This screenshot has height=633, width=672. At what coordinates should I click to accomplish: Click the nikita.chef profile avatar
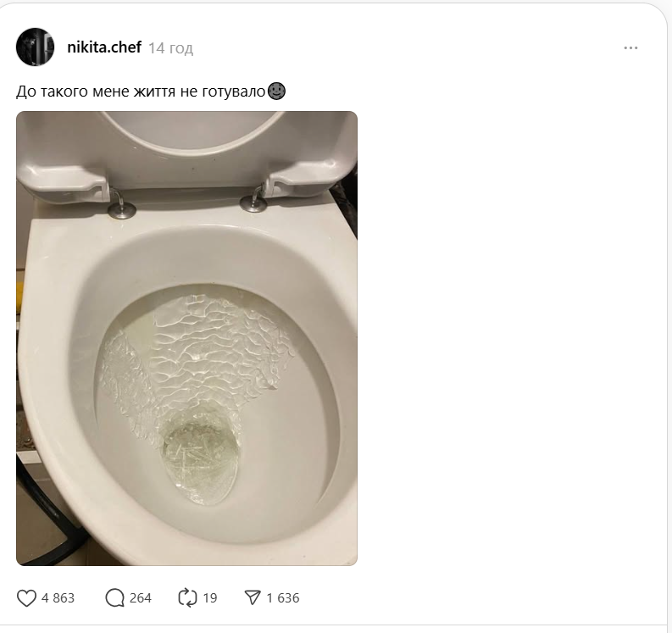36,47
